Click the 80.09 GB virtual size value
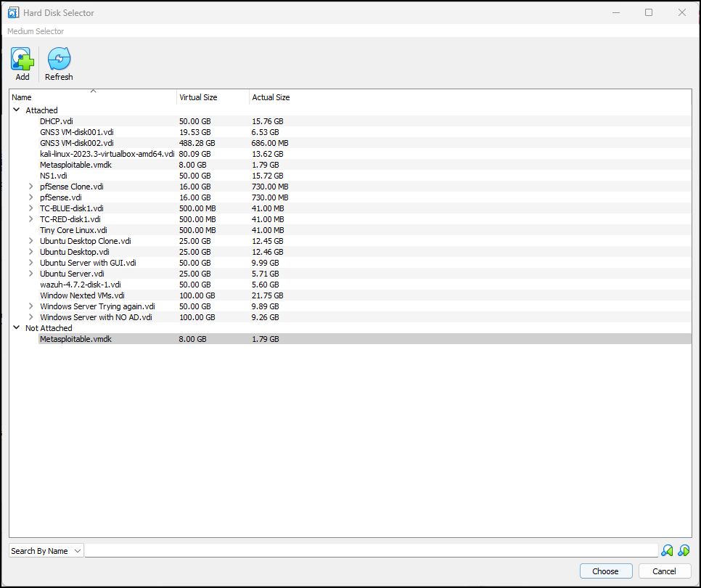 pos(195,154)
